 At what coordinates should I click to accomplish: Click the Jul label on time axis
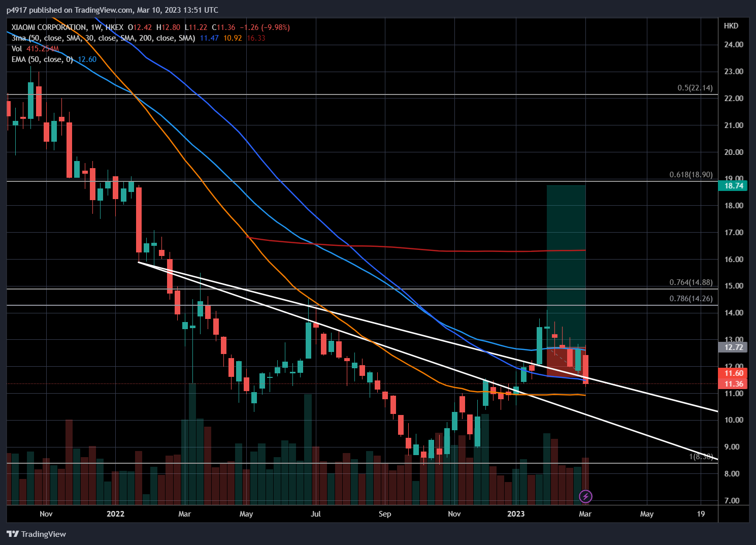(x=316, y=514)
